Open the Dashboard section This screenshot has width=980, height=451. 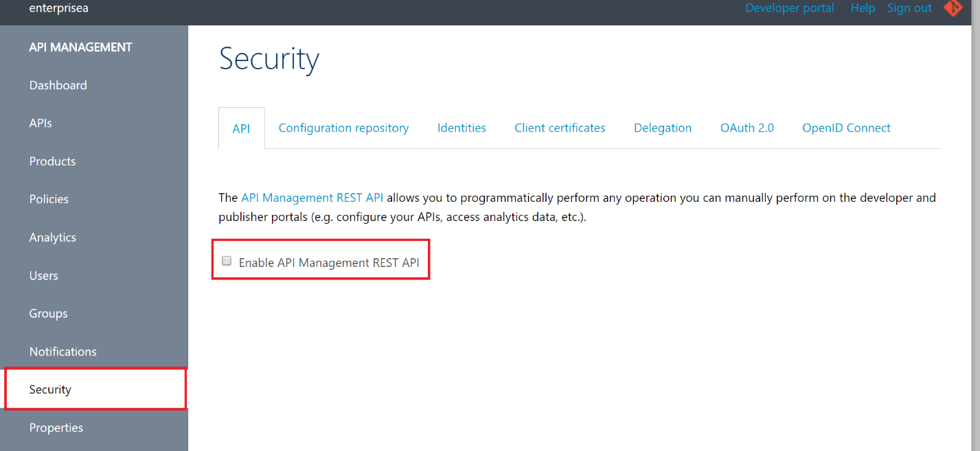58,84
